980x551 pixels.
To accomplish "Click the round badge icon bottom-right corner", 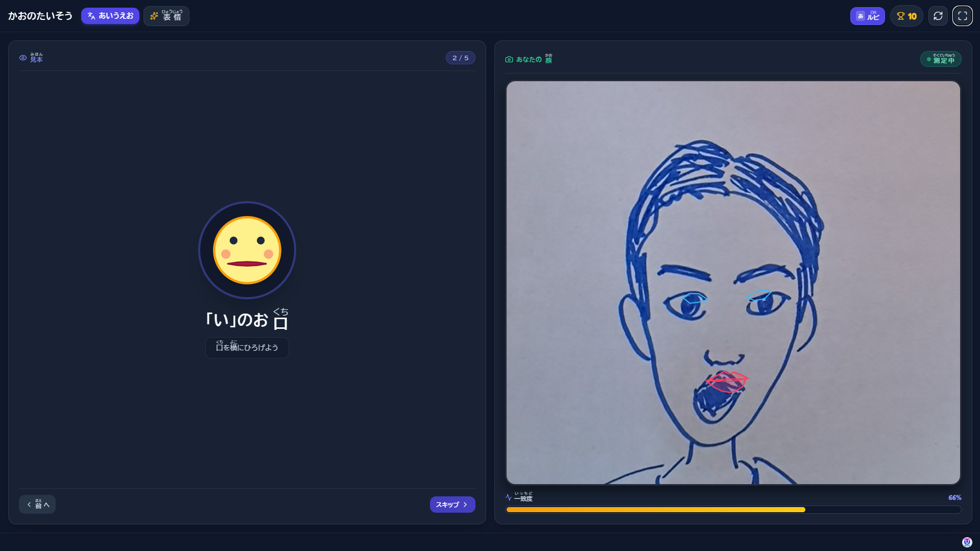I will click(967, 542).
